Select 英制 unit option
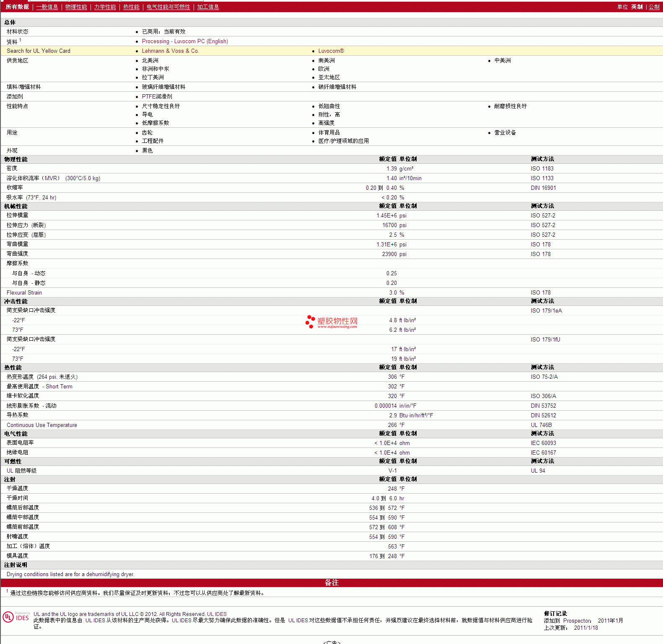Image resolution: width=663 pixels, height=644 pixels. [x=637, y=7]
